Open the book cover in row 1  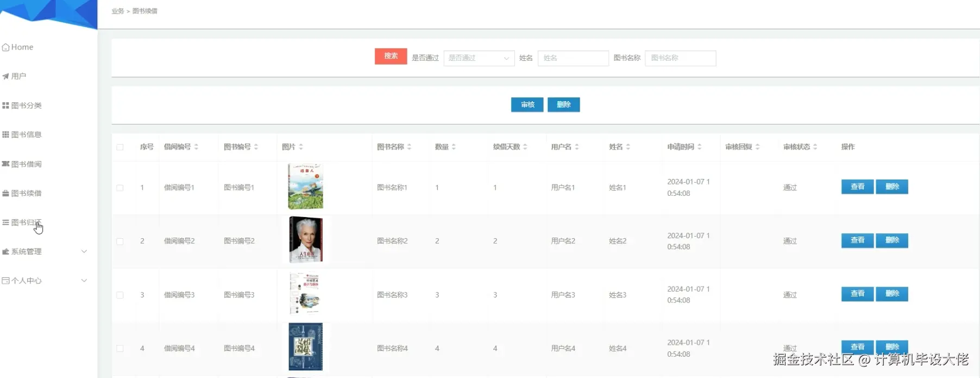[x=305, y=187]
